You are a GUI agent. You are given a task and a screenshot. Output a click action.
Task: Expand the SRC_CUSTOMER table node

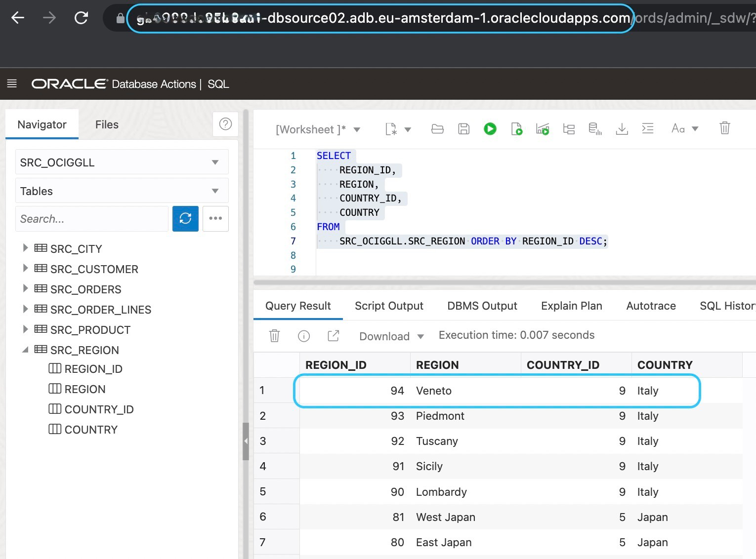(25, 268)
